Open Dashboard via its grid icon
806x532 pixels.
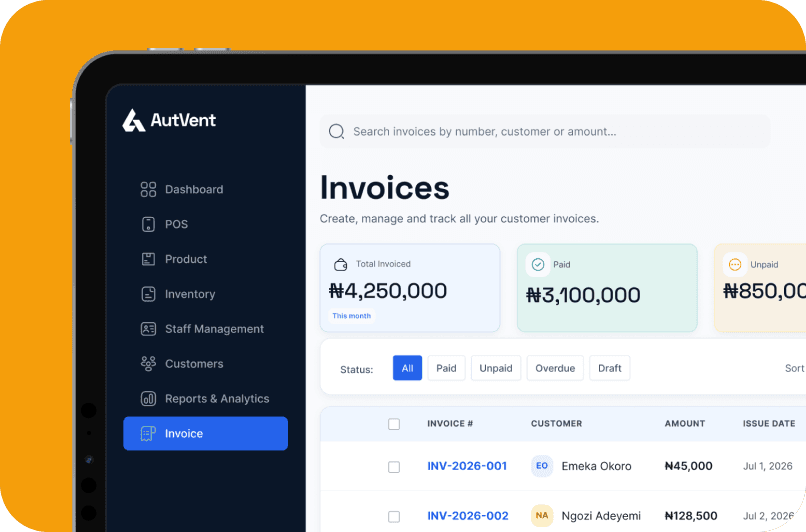(x=148, y=189)
